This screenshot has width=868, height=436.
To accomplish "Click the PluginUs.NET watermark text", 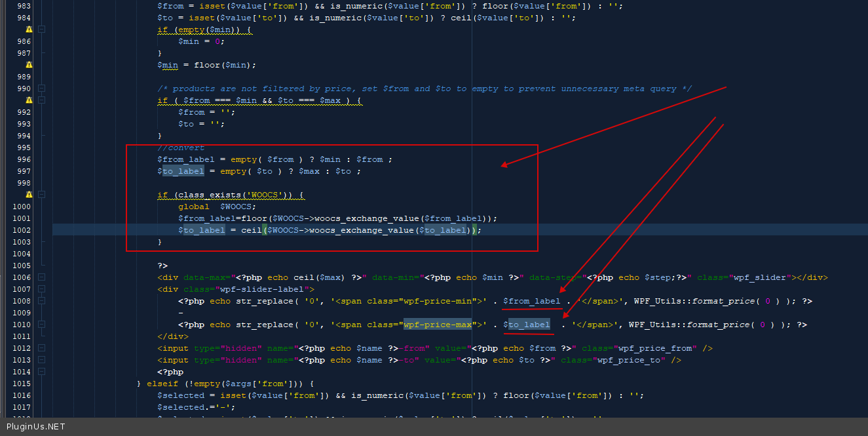I will click(36, 427).
